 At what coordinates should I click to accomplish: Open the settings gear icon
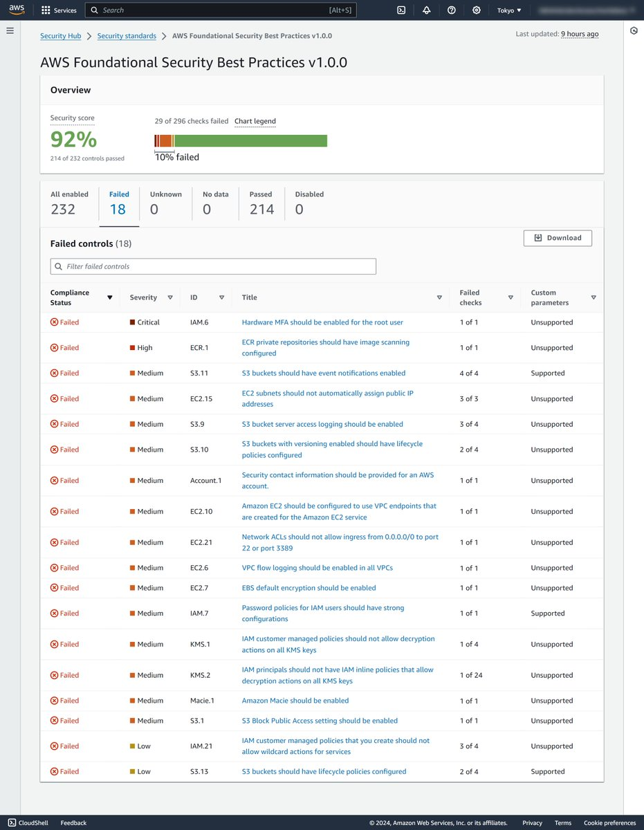(477, 10)
